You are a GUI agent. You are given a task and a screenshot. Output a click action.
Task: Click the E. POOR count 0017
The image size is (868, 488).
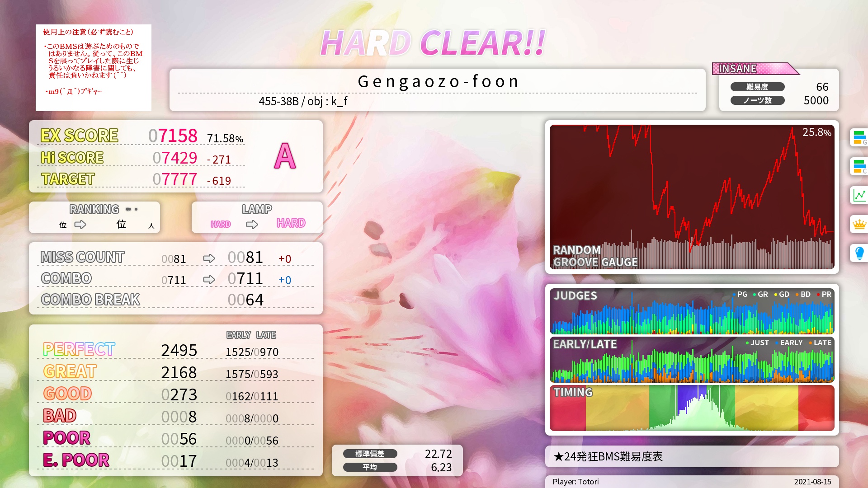[x=179, y=461]
